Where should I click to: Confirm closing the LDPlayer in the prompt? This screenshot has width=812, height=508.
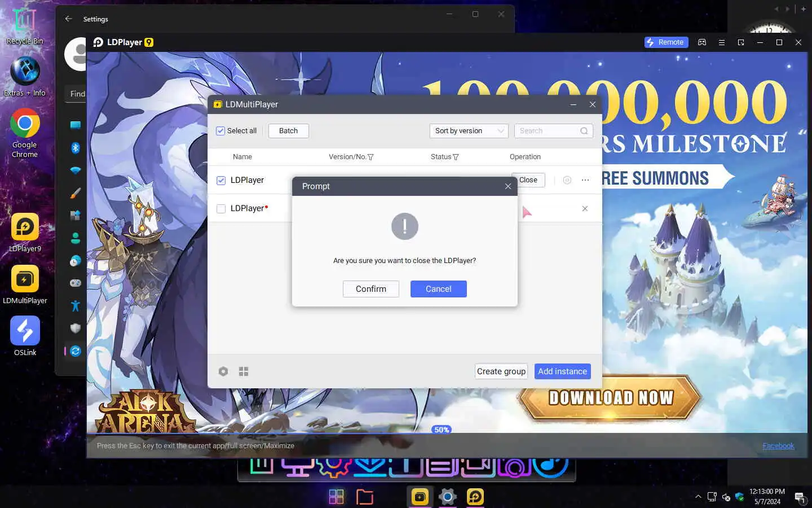(x=371, y=289)
